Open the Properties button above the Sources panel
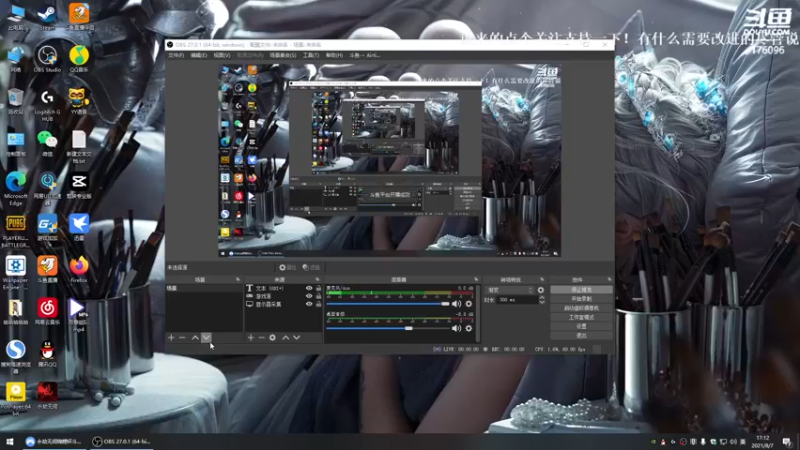 pyautogui.click(x=288, y=267)
